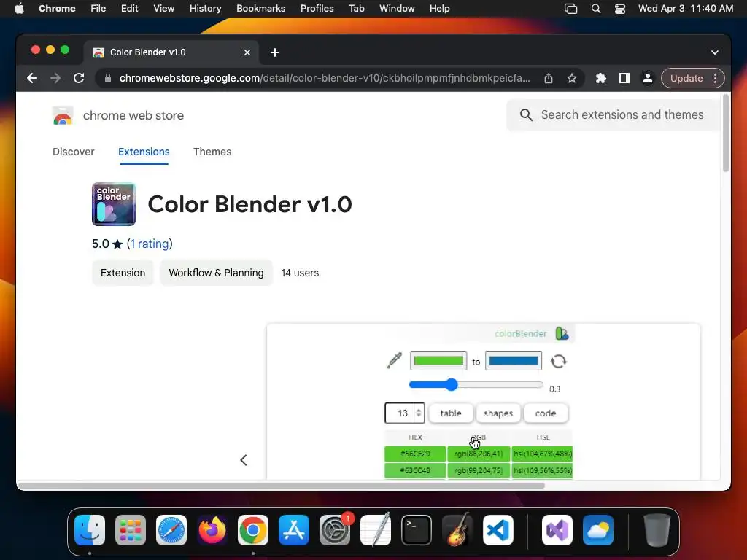Click the green start color swatch

(x=438, y=361)
